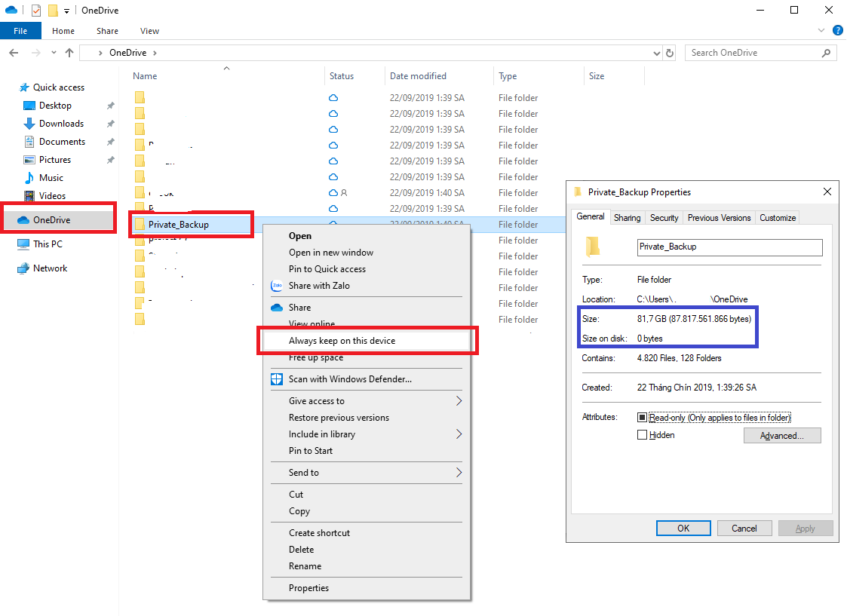The height and width of the screenshot is (616, 847).
Task: Open Music from the Quick access list
Action: [x=51, y=178]
